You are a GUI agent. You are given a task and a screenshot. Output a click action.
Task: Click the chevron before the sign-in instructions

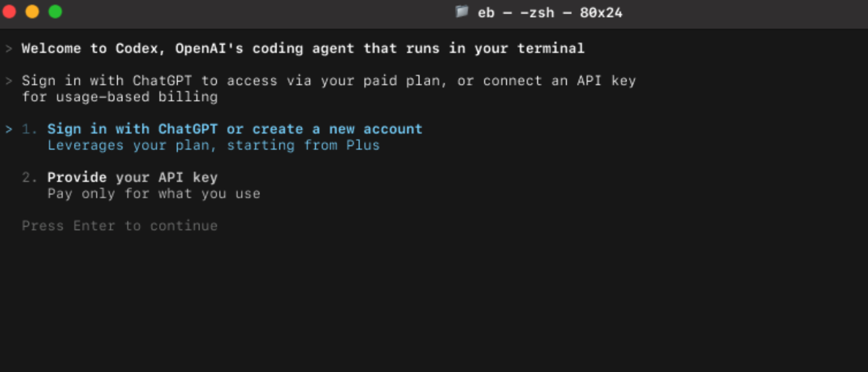click(9, 81)
